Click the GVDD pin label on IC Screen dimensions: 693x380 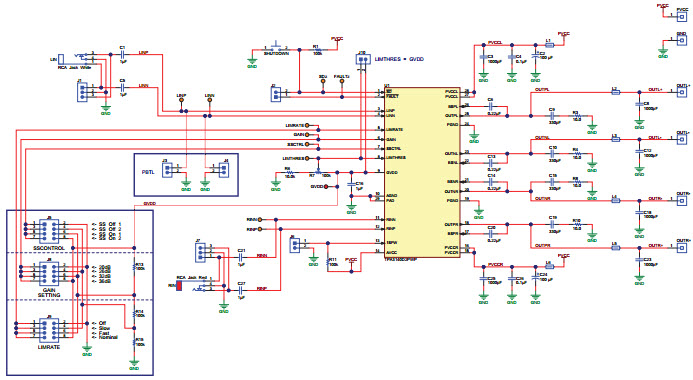tap(391, 172)
